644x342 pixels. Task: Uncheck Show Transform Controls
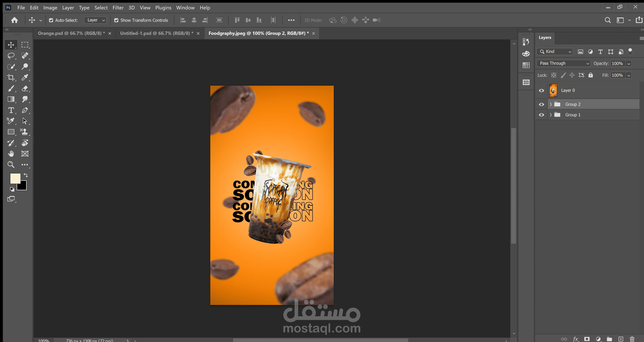116,20
